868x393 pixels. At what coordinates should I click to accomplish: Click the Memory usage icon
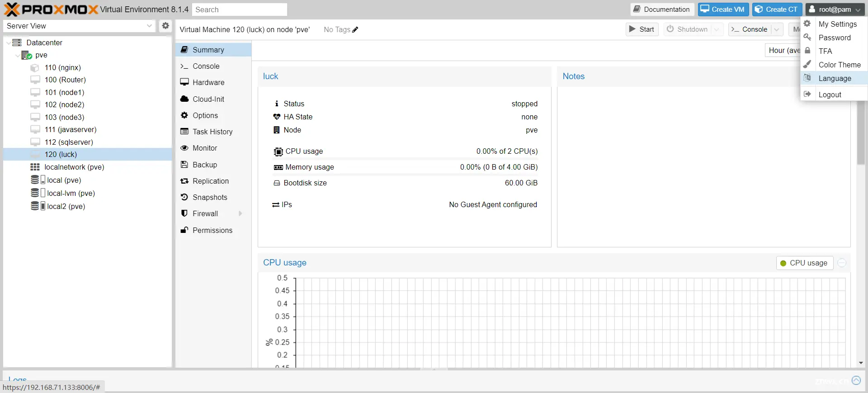278,167
